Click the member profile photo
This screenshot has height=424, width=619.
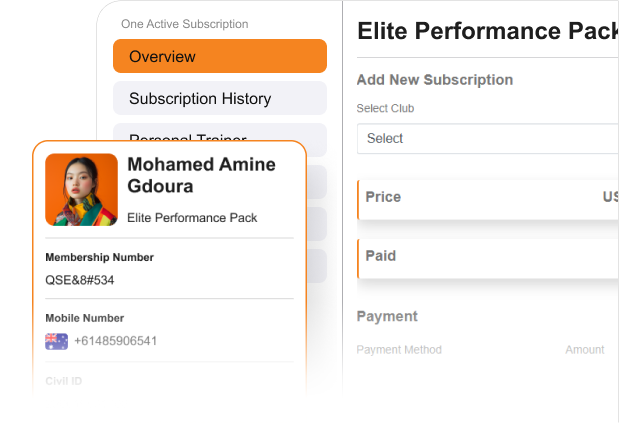coord(82,189)
